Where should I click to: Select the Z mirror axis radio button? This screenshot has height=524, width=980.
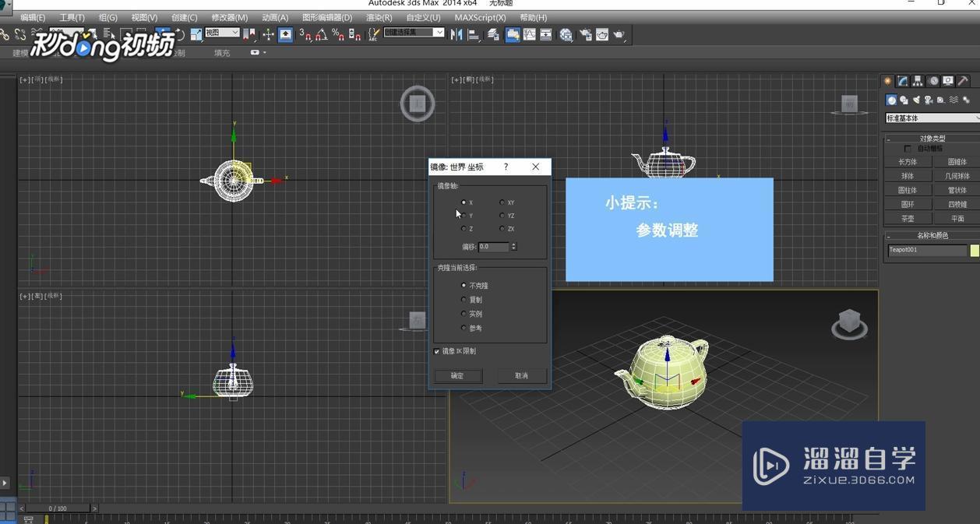click(464, 228)
